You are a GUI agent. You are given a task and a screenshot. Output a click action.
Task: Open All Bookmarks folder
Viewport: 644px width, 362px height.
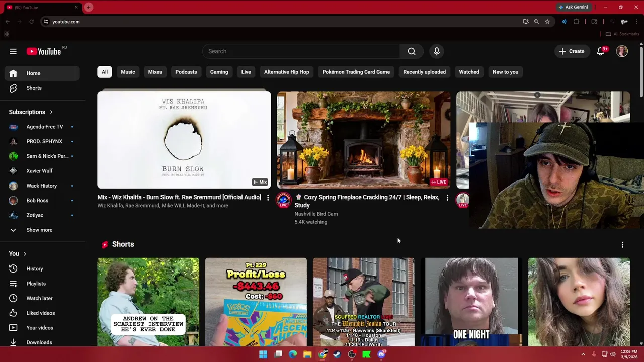[622, 34]
